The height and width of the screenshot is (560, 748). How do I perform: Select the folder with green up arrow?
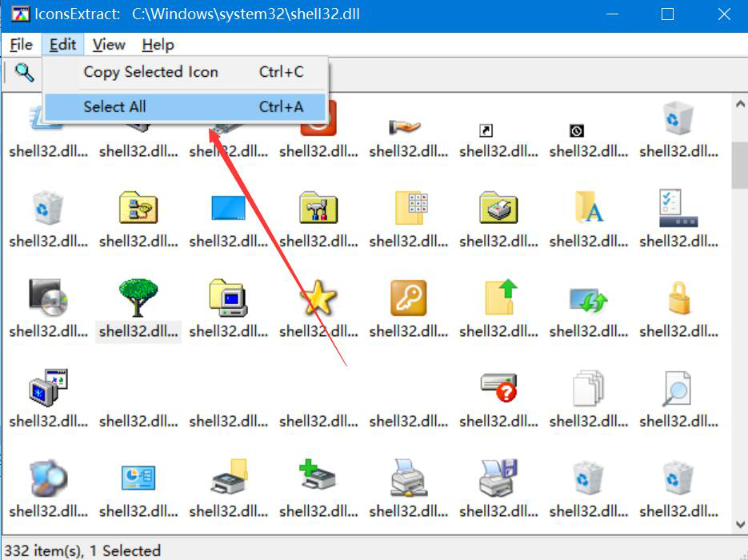click(x=501, y=297)
